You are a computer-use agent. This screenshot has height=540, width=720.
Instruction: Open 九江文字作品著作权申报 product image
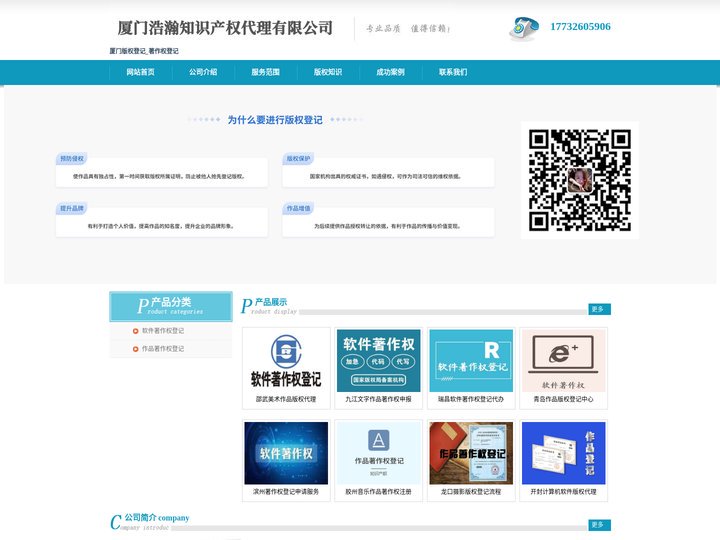point(379,361)
